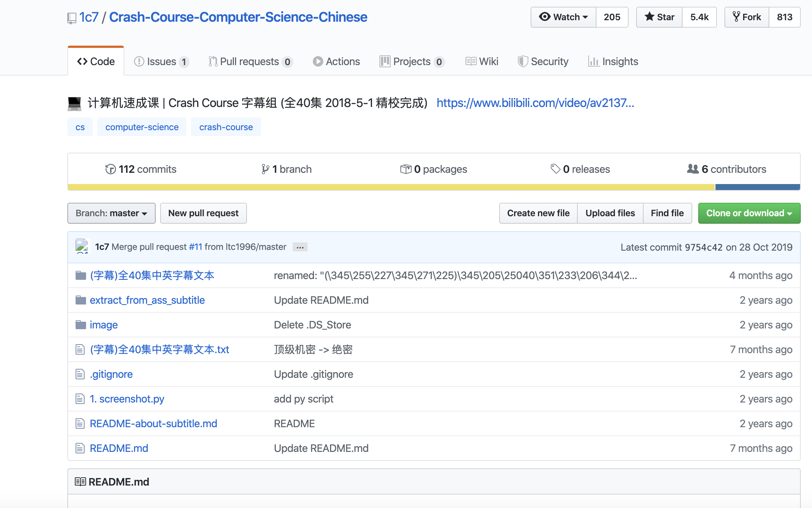This screenshot has height=508, width=812.
Task: Click the commits history clock icon
Action: 110,169
